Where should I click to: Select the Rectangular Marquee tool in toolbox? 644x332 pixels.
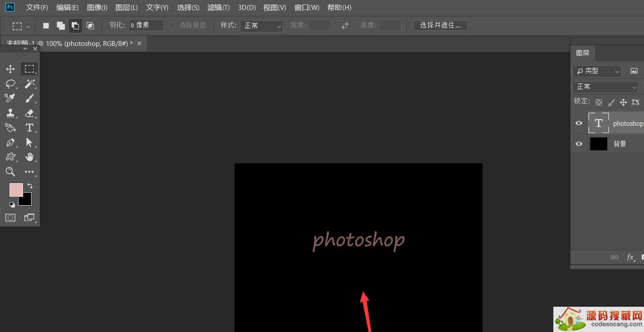click(x=29, y=69)
